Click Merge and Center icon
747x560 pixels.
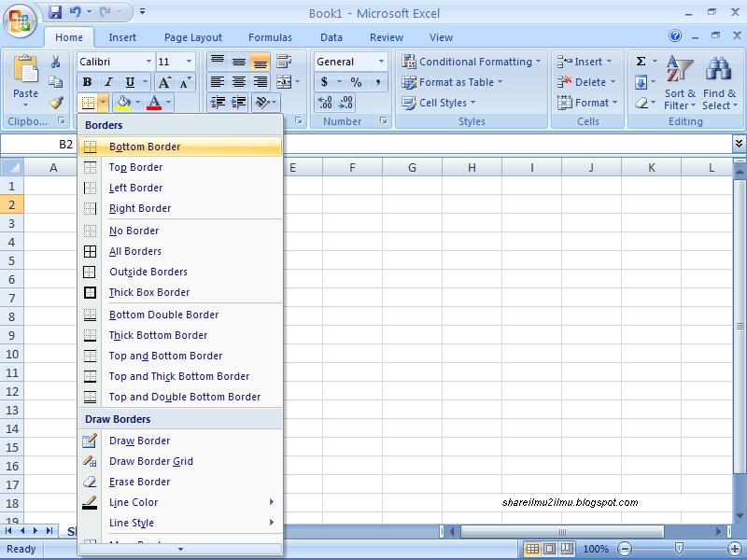tap(284, 82)
